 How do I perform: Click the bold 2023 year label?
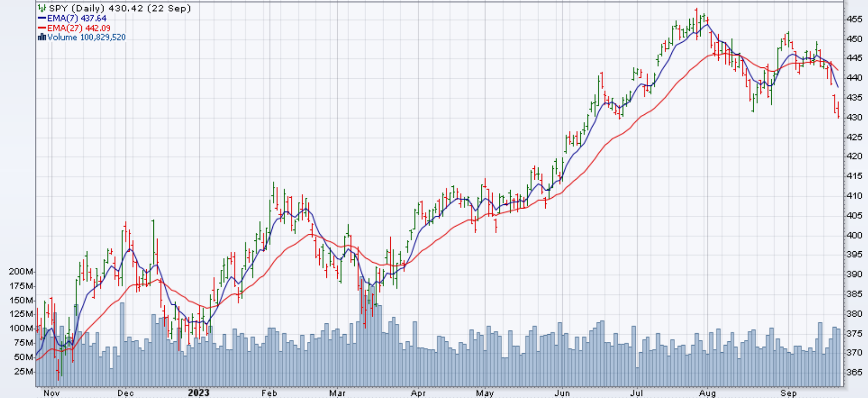199,393
